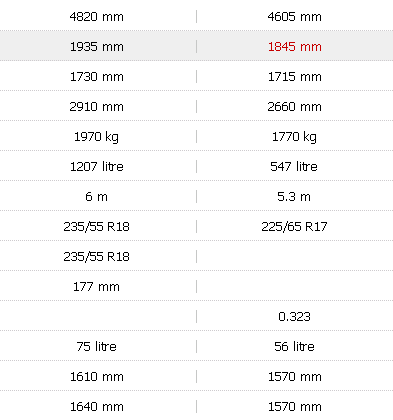Click the 225/65 R17 tyre size
Screen dimensions: 393x420
[294, 227]
